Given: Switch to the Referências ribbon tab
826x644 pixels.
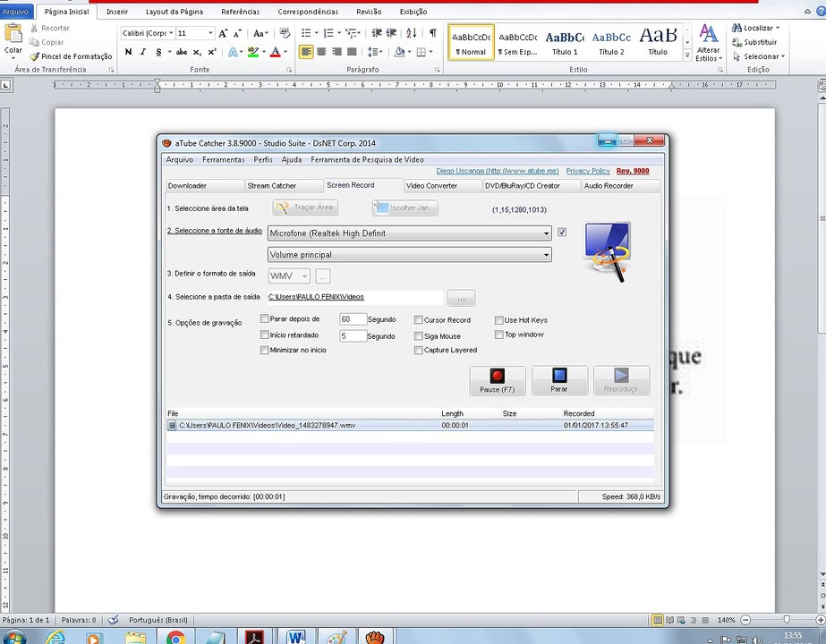Looking at the screenshot, I should [240, 11].
